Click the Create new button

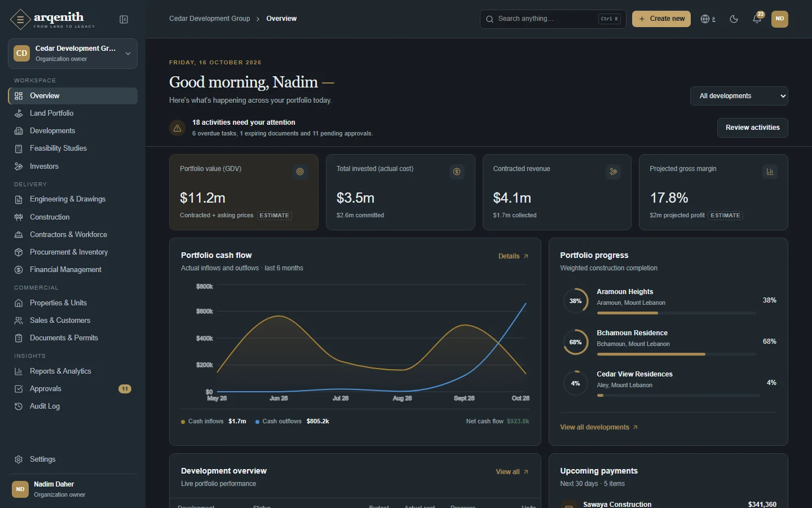(661, 19)
